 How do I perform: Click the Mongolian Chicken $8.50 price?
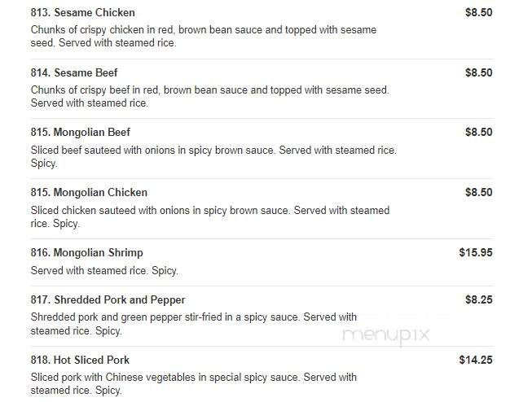479,193
